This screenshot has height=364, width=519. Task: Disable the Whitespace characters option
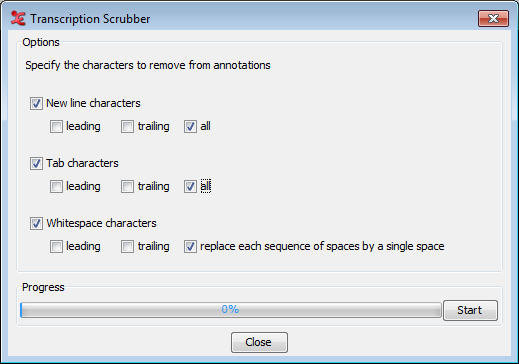pyautogui.click(x=36, y=223)
